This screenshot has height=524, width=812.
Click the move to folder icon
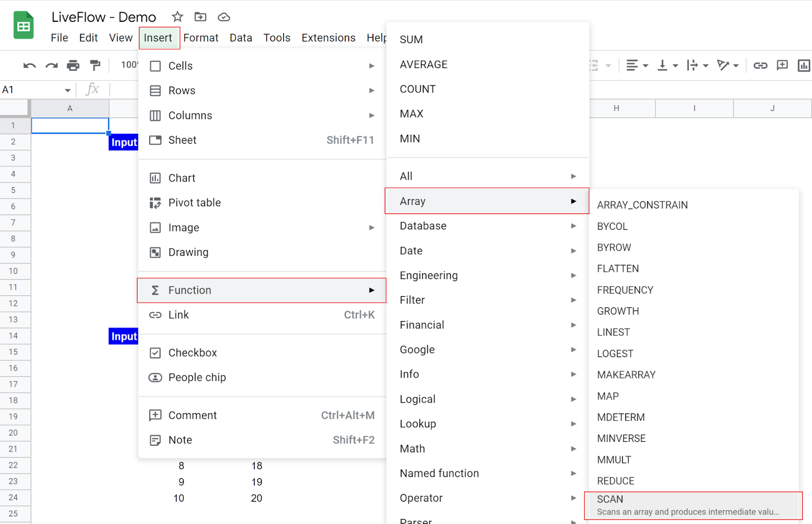point(200,17)
